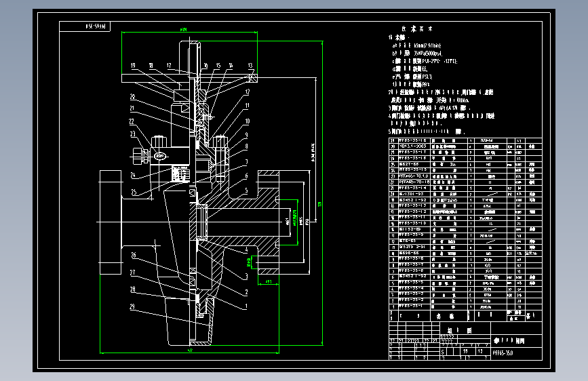The width and height of the screenshot is (588, 381).
Task: Click callout number 29 on the valve drawing
Action: click(x=132, y=306)
